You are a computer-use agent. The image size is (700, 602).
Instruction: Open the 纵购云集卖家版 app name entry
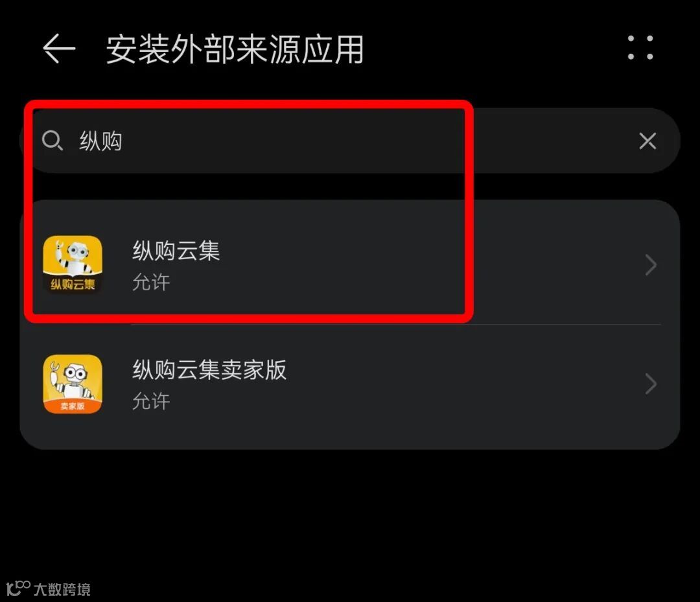tap(209, 369)
